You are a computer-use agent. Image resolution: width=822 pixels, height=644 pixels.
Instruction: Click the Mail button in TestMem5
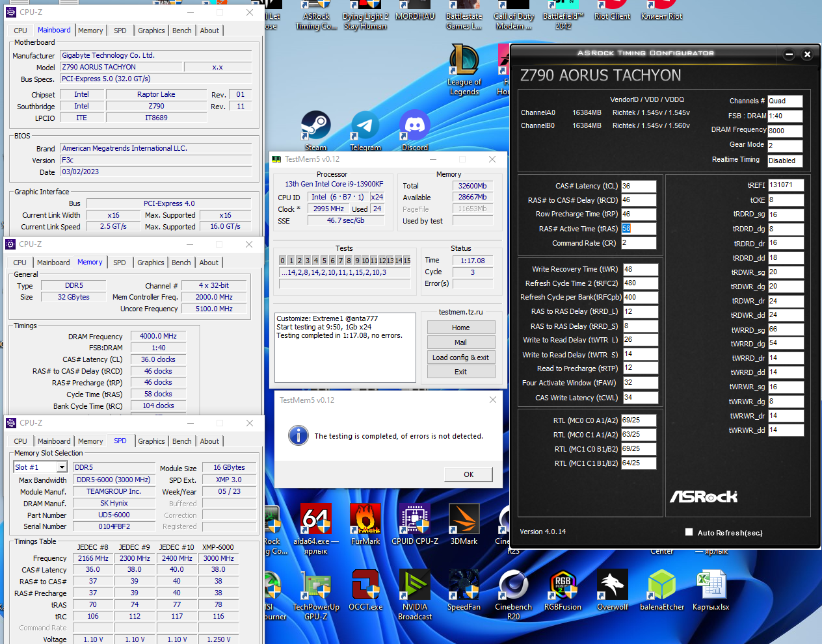pyautogui.click(x=460, y=342)
